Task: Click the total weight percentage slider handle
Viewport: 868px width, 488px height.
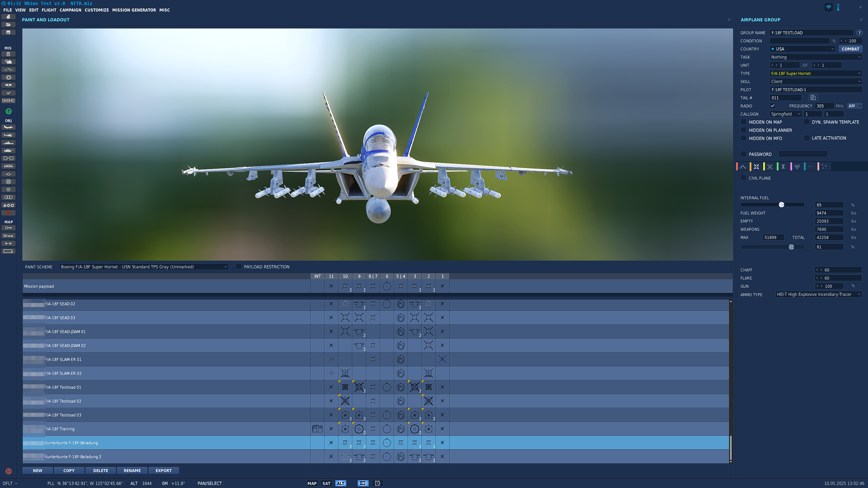Action: [x=791, y=247]
